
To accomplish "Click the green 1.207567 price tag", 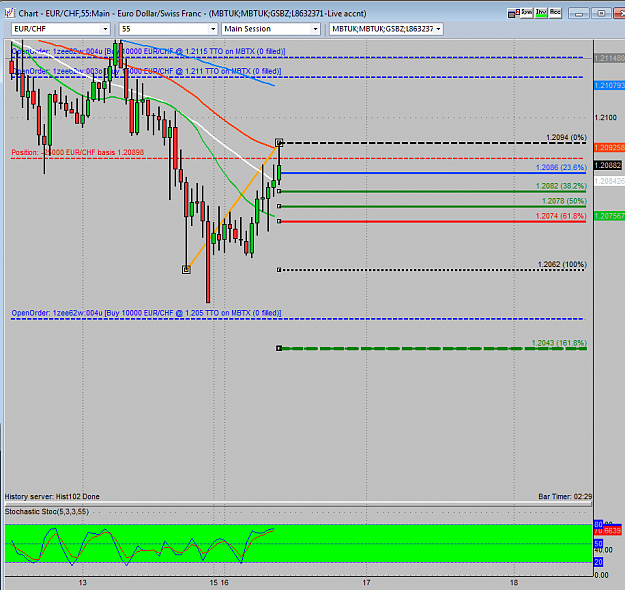I will (x=609, y=216).
